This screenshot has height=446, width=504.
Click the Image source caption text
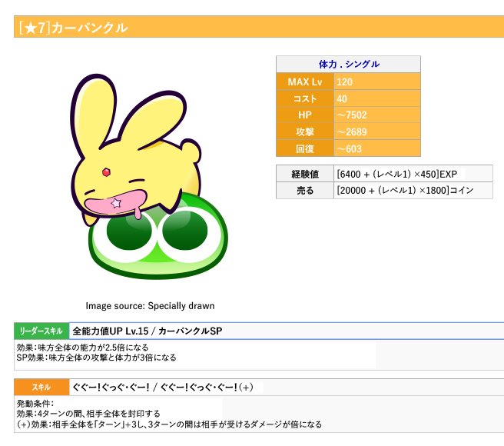pos(150,306)
